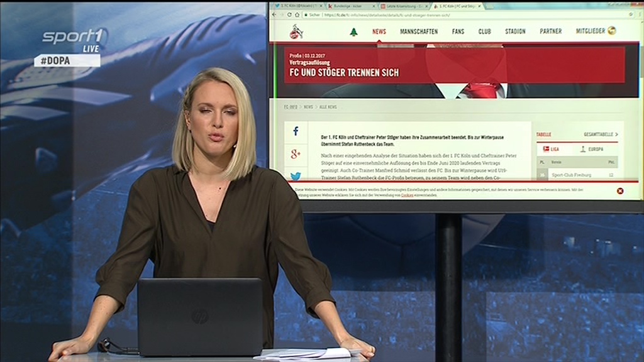Click the FC-INFO breadcrumb link

tap(291, 107)
